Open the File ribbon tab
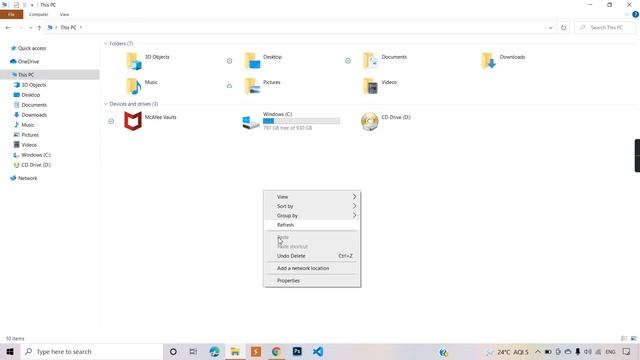 click(x=11, y=14)
